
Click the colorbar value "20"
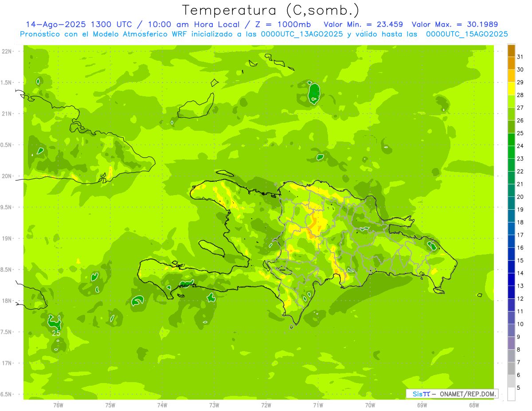pyautogui.click(x=520, y=196)
